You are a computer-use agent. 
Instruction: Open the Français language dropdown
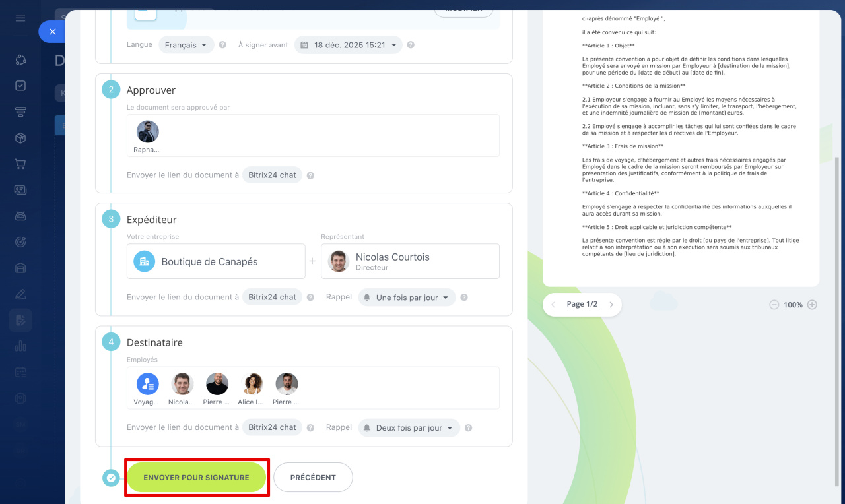(186, 45)
